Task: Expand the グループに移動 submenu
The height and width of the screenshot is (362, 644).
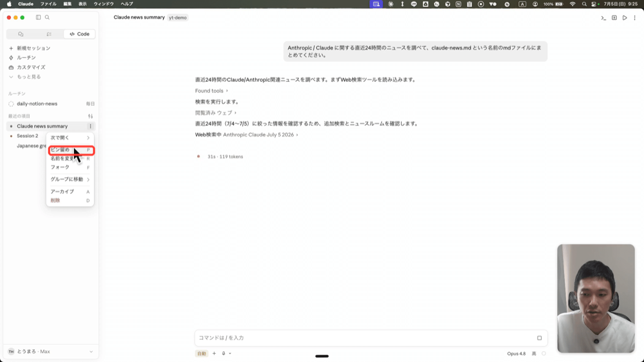Action: tap(70, 179)
